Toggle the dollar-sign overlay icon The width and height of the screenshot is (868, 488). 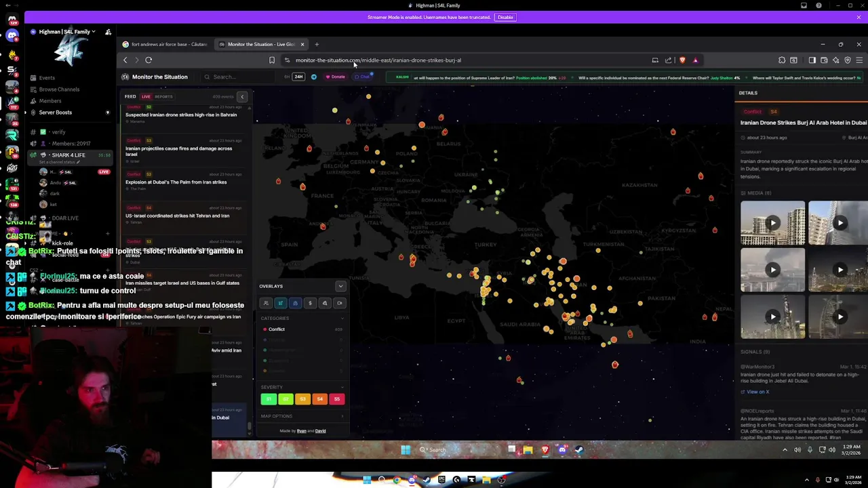pyautogui.click(x=311, y=303)
